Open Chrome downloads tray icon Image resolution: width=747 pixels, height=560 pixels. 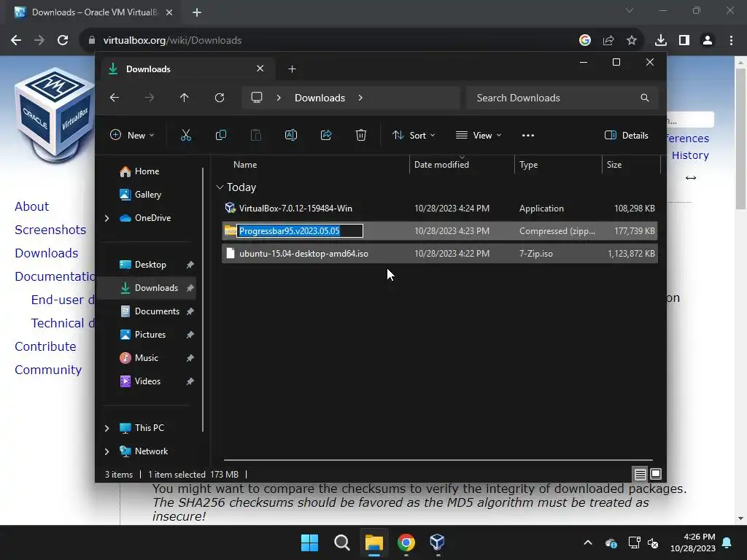pyautogui.click(x=661, y=41)
